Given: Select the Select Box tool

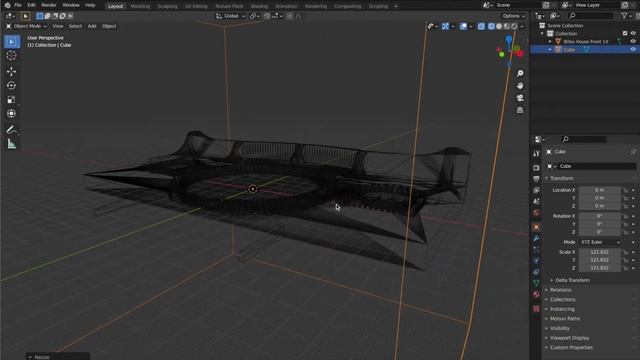Looking at the screenshot, I should click(11, 42).
